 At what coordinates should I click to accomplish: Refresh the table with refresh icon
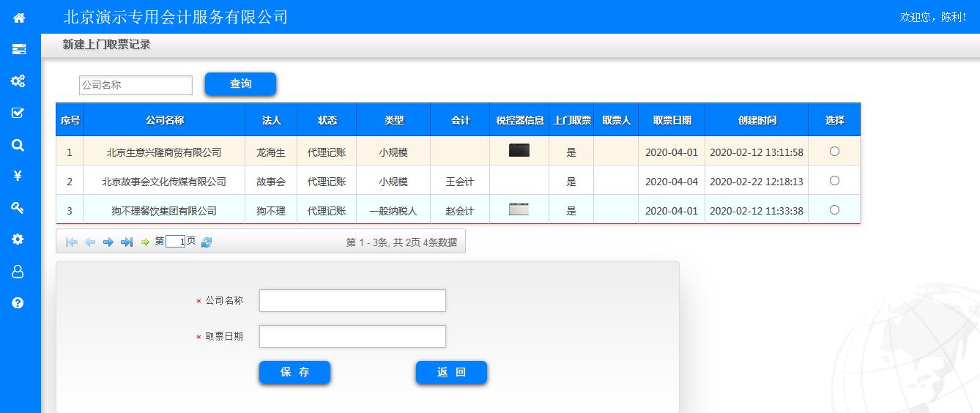pos(207,242)
